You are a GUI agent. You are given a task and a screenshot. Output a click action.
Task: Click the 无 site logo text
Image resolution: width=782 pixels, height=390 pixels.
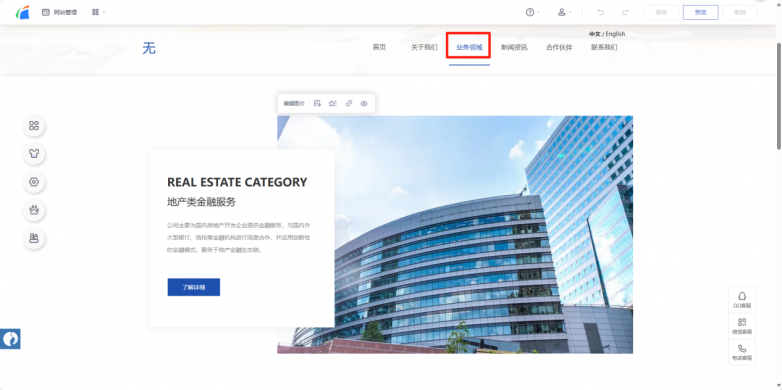[149, 48]
